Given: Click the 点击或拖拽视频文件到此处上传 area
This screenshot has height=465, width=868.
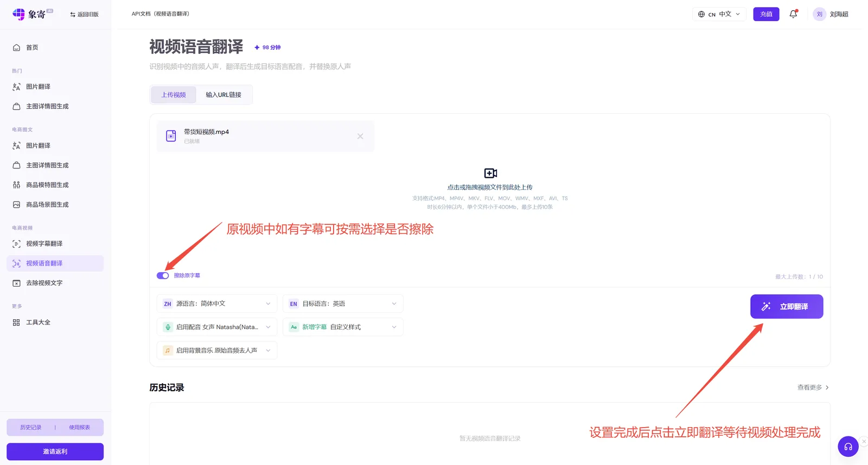Looking at the screenshot, I should click(x=490, y=188).
